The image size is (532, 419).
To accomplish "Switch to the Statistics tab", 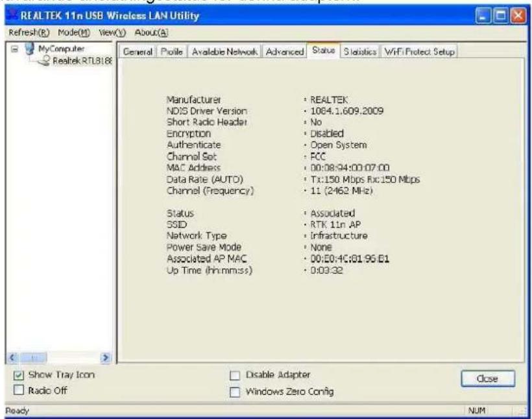I will tap(360, 52).
